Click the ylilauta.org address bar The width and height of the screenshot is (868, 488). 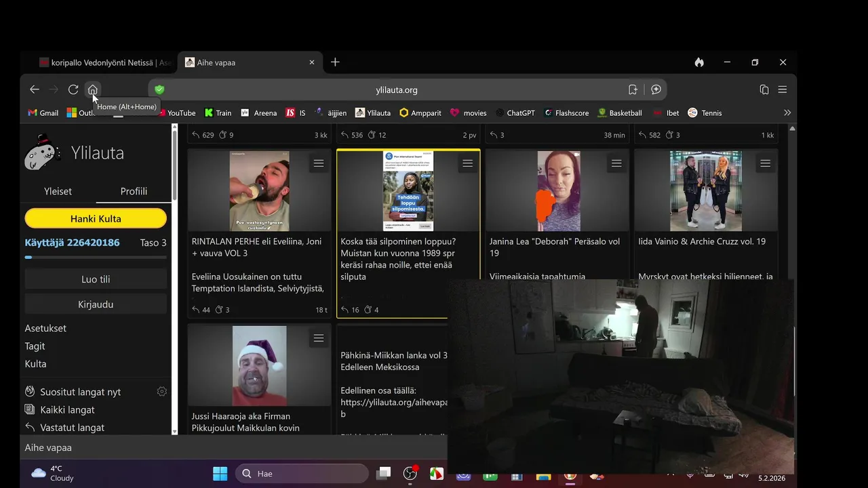click(x=397, y=89)
